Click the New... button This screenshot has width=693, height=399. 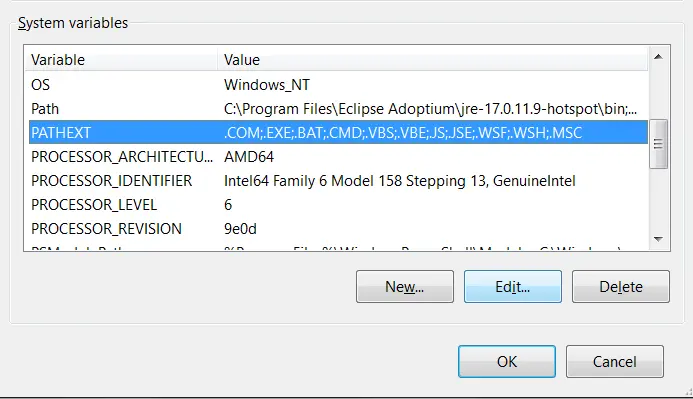point(404,287)
